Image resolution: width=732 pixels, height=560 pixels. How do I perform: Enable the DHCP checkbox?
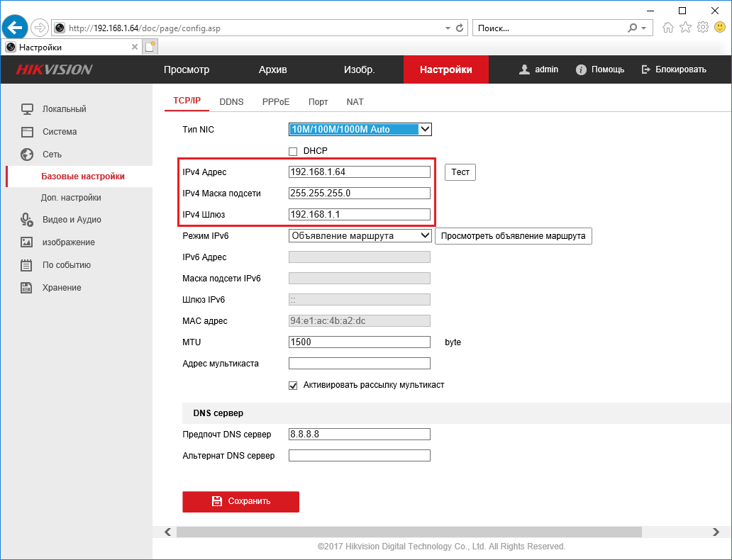tap(293, 151)
